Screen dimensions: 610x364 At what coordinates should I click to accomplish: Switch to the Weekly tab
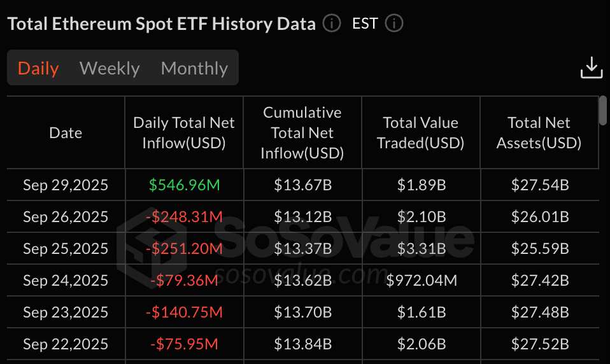tap(110, 68)
